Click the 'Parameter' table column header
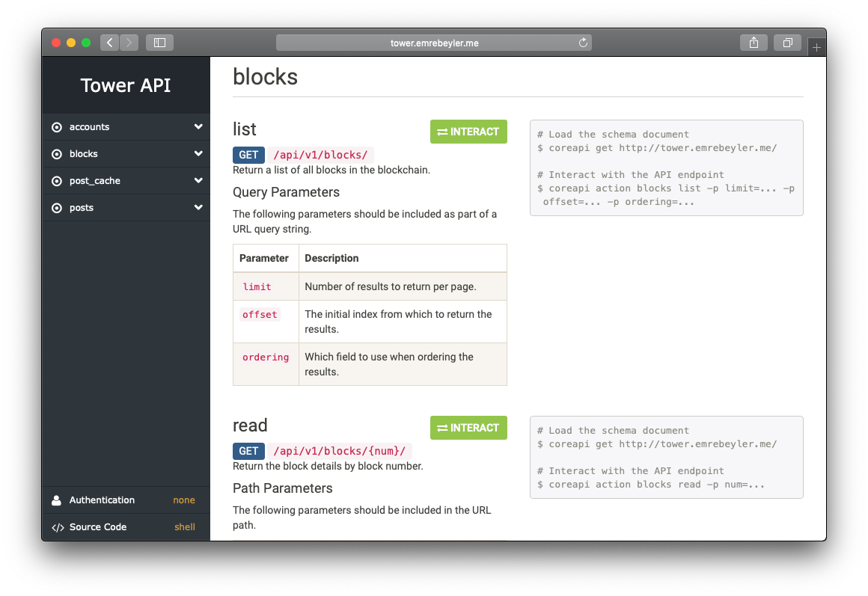The height and width of the screenshot is (596, 868). pos(264,258)
